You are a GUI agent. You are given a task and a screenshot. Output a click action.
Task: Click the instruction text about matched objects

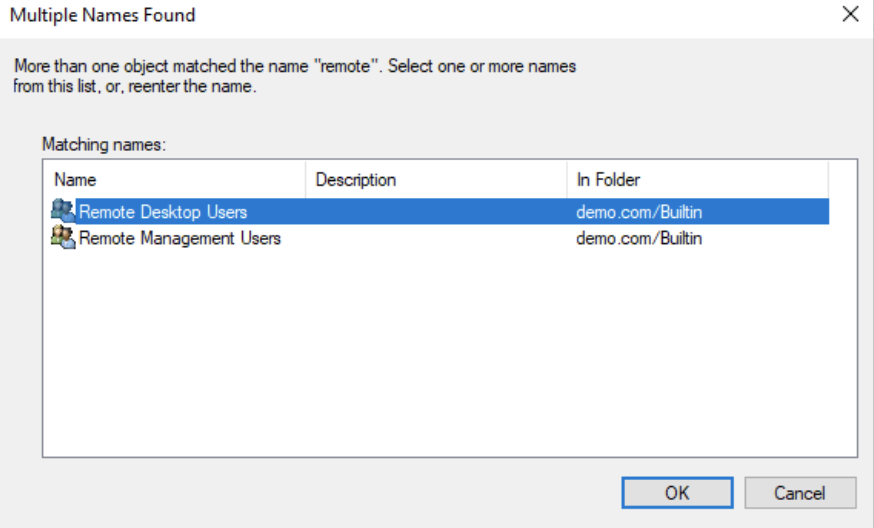click(x=295, y=76)
